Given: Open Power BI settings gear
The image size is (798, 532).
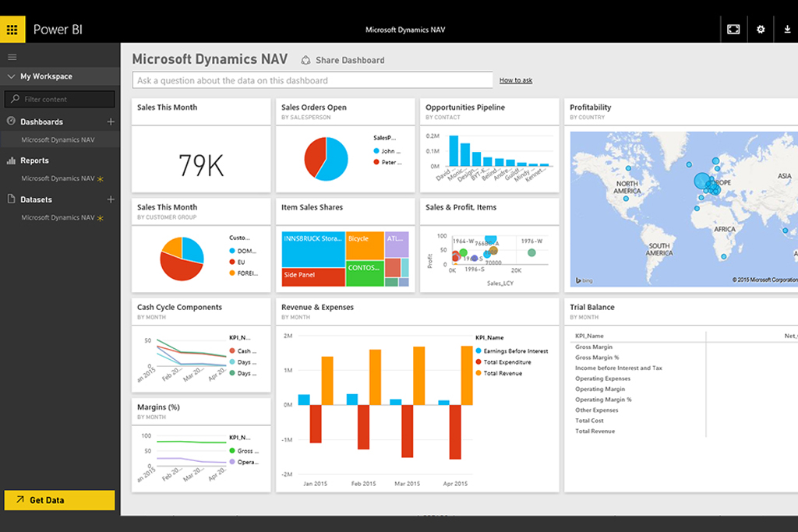Looking at the screenshot, I should coord(761,29).
